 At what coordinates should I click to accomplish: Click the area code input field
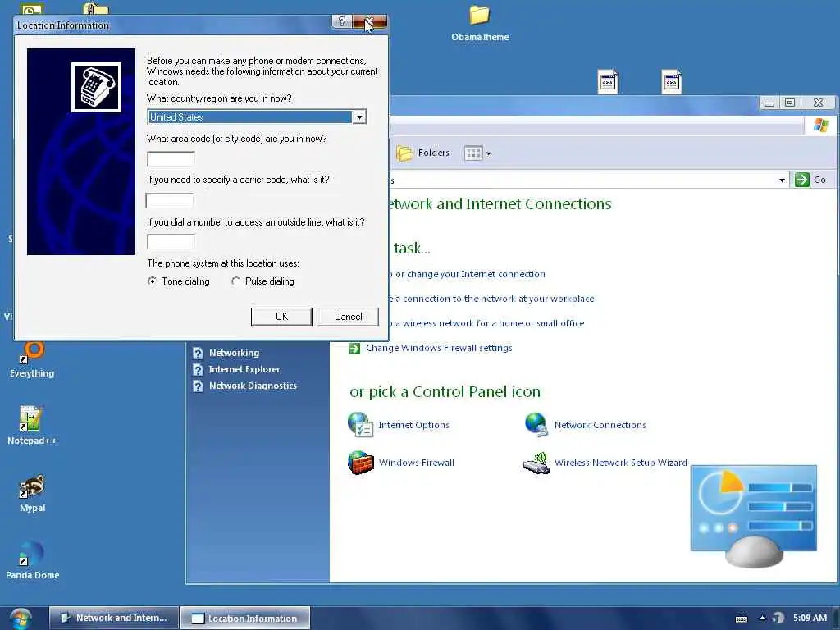coord(171,158)
